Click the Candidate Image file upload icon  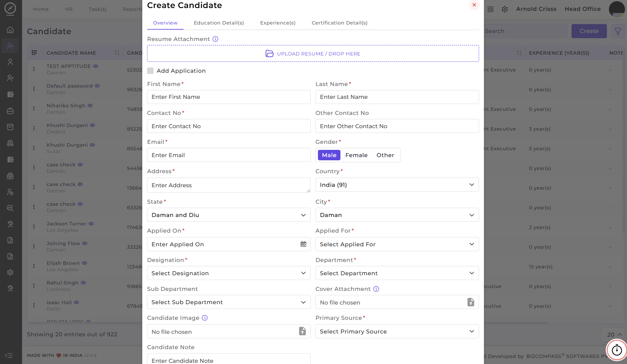point(302,331)
